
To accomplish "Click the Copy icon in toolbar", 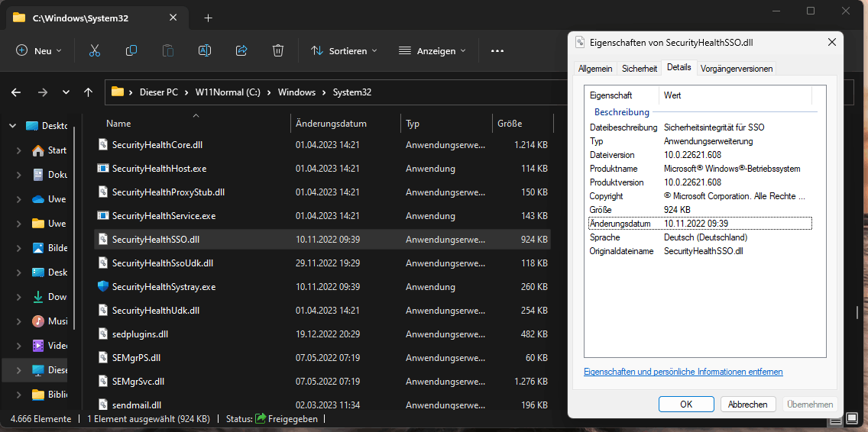I will pyautogui.click(x=131, y=50).
